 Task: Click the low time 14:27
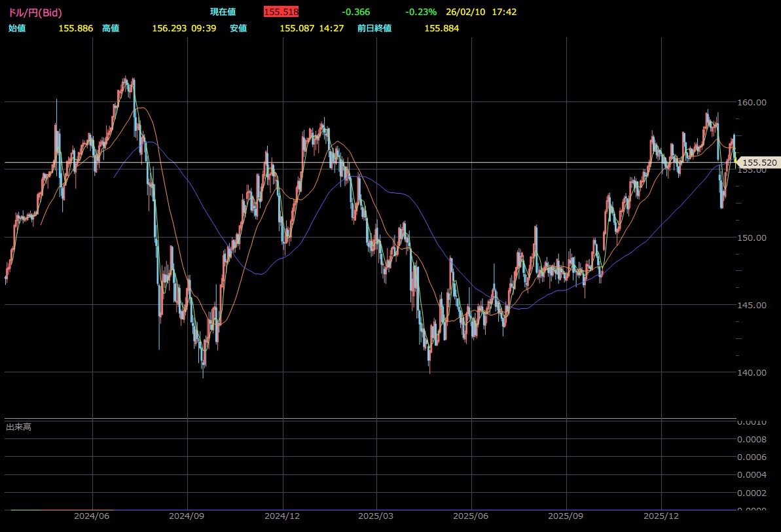[x=331, y=28]
